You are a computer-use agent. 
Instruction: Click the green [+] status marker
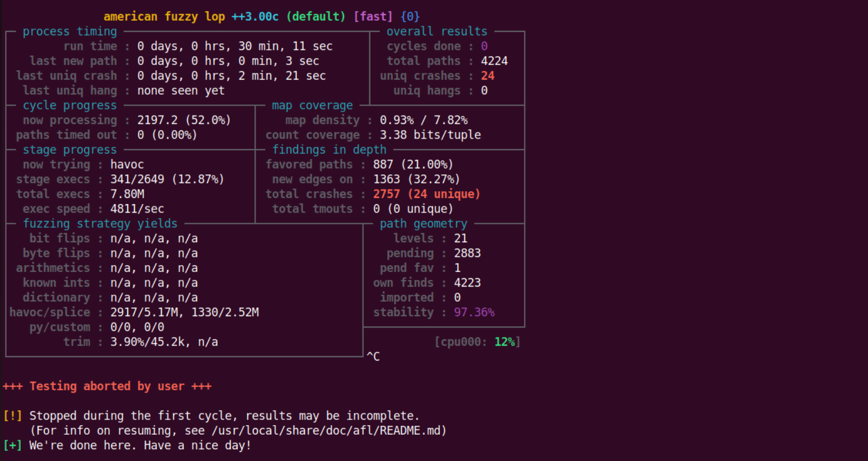[12, 445]
